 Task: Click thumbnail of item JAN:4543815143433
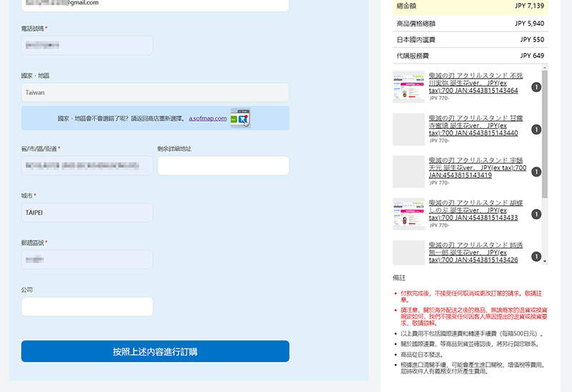[x=408, y=215]
